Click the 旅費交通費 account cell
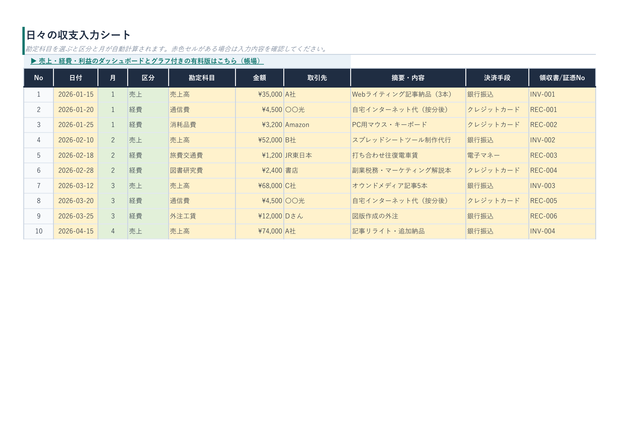 202,155
